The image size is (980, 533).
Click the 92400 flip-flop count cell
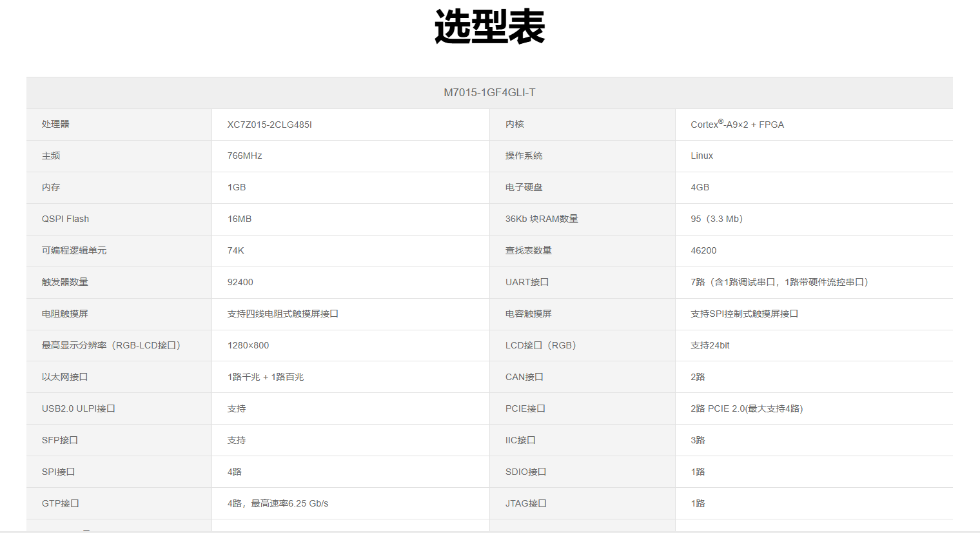pos(240,283)
